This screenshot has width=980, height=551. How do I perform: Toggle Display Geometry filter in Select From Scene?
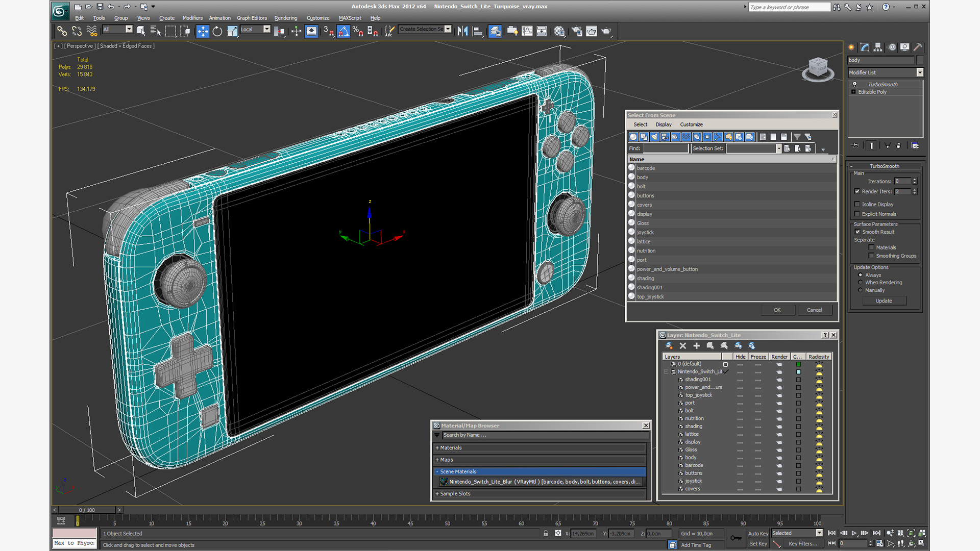pyautogui.click(x=633, y=137)
